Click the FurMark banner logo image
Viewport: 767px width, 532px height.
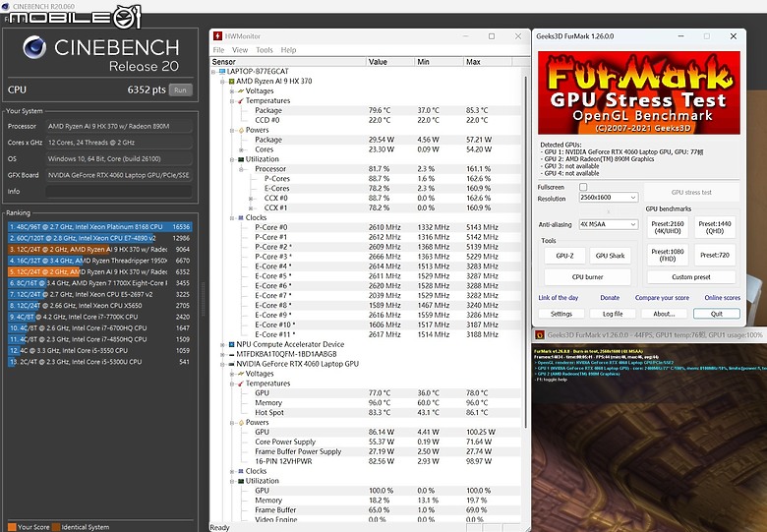[639, 92]
